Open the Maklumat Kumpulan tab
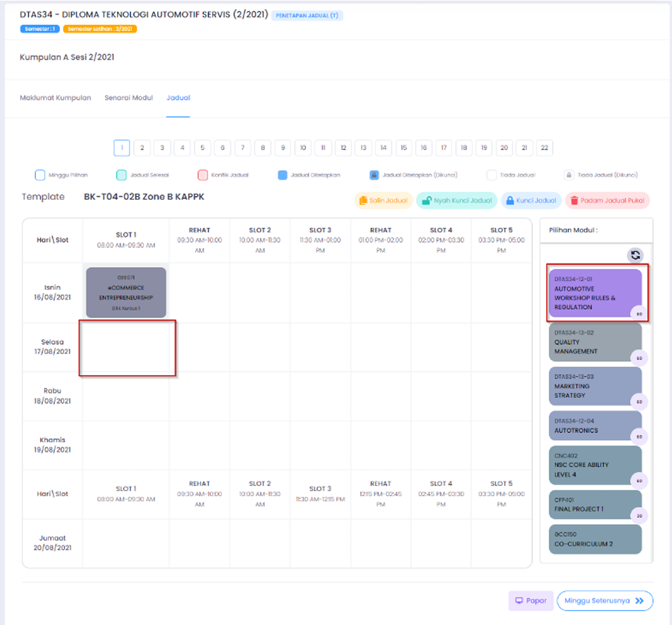Image resolution: width=672 pixels, height=625 pixels. click(56, 98)
